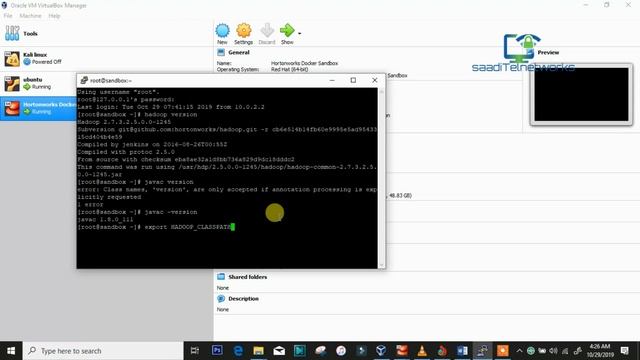640x360 pixels.
Task: Close the root@sandbox terminal window
Action: coord(375,80)
